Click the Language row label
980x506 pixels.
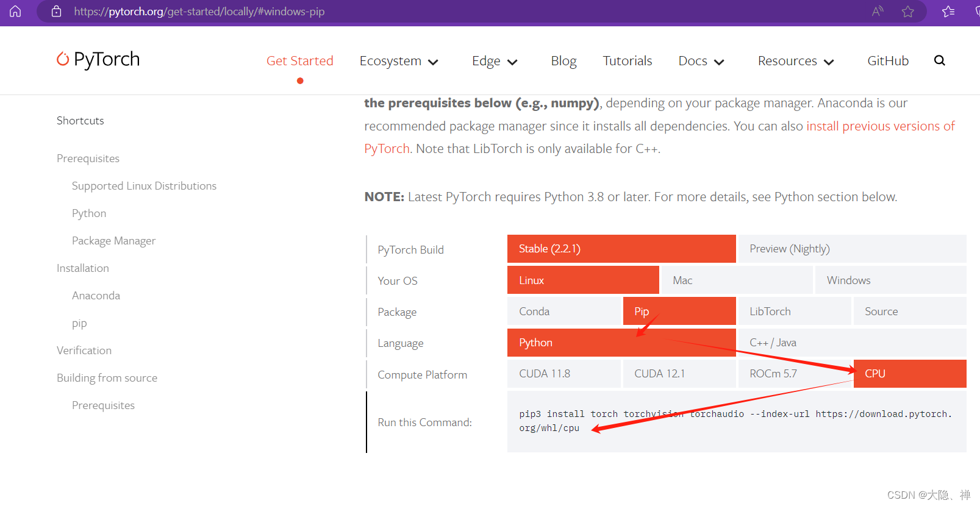[x=400, y=343]
